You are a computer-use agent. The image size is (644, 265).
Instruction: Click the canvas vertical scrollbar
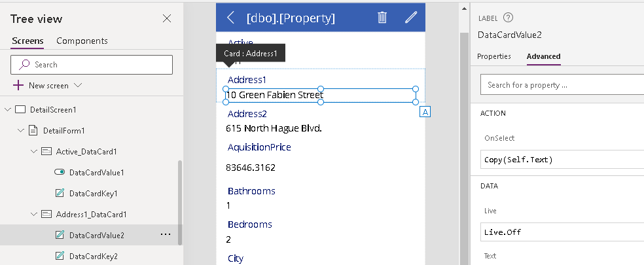[x=464, y=148]
